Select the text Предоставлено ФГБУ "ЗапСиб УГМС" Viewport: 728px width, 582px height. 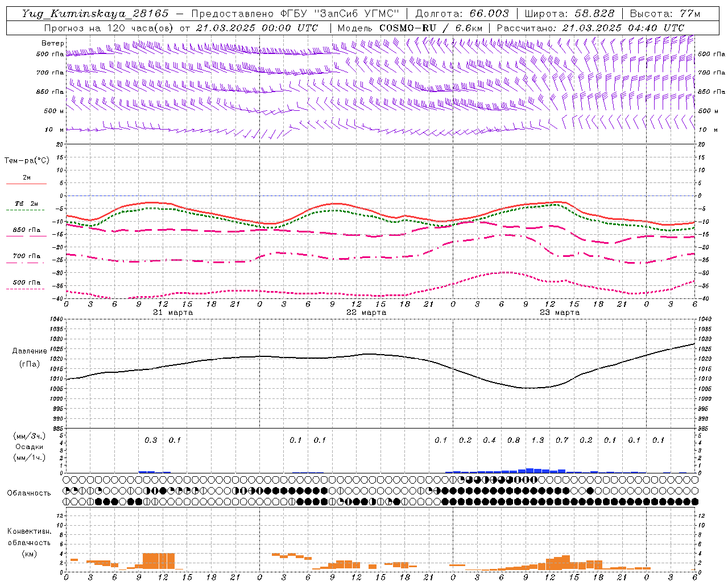295,14
